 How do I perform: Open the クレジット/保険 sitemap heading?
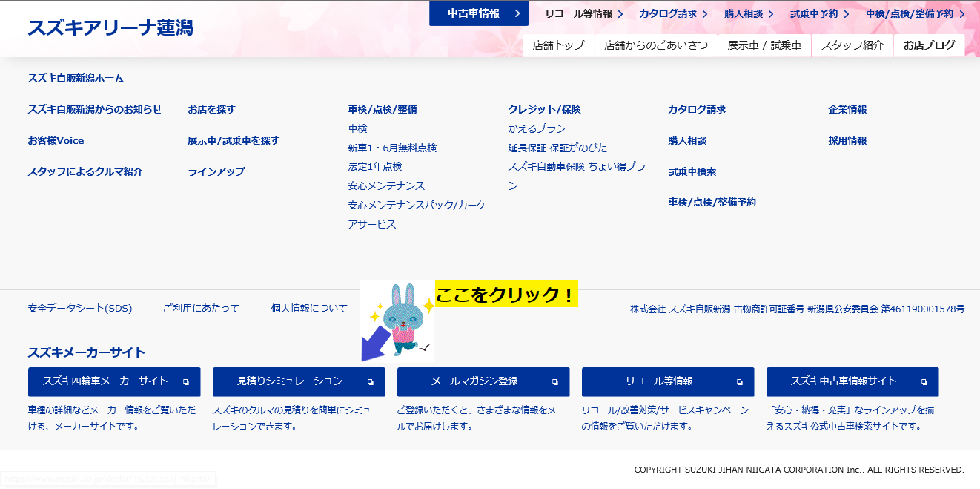545,109
